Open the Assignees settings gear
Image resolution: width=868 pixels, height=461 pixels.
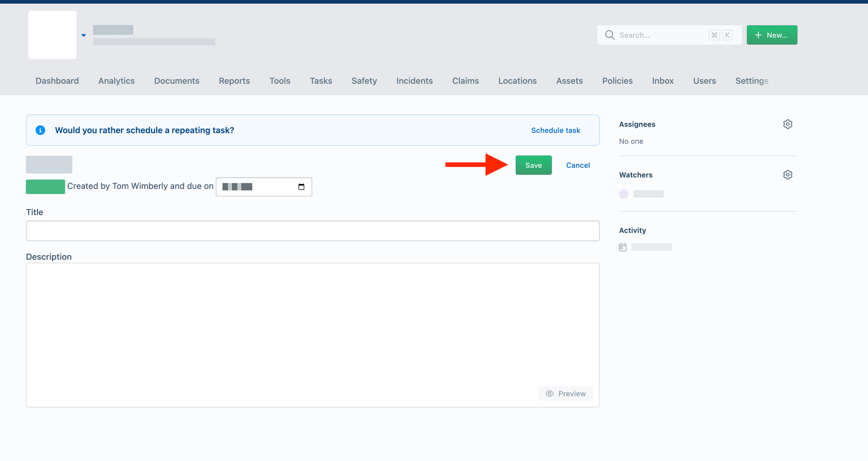(788, 124)
